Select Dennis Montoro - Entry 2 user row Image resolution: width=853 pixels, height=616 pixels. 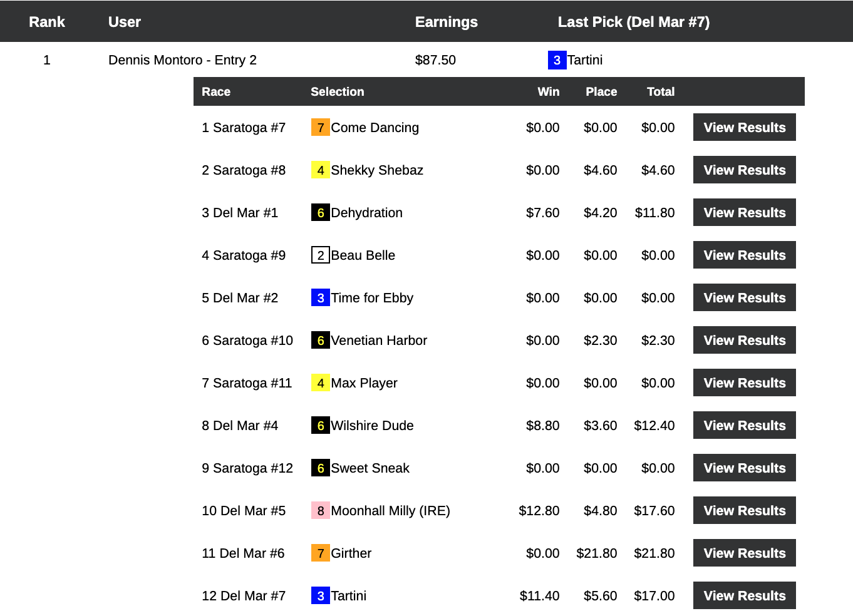pyautogui.click(x=182, y=60)
